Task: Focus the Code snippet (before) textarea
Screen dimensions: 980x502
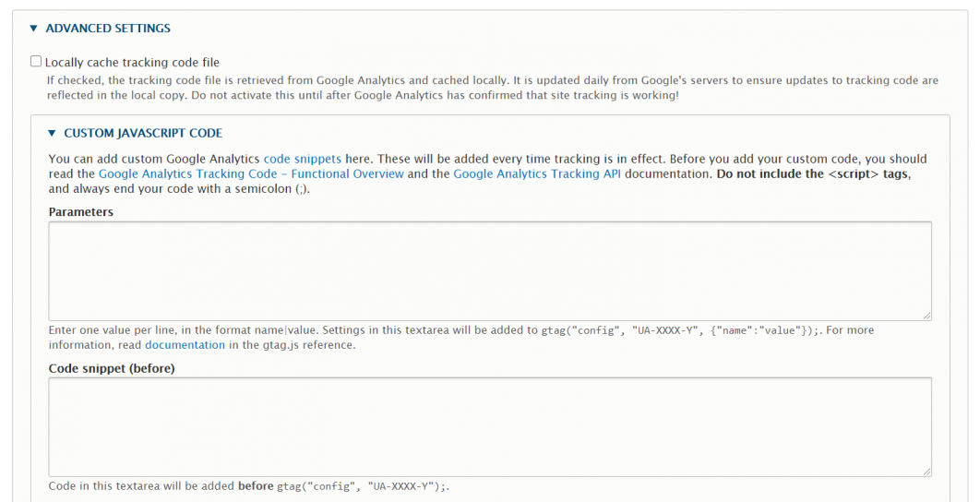Action: 489,426
